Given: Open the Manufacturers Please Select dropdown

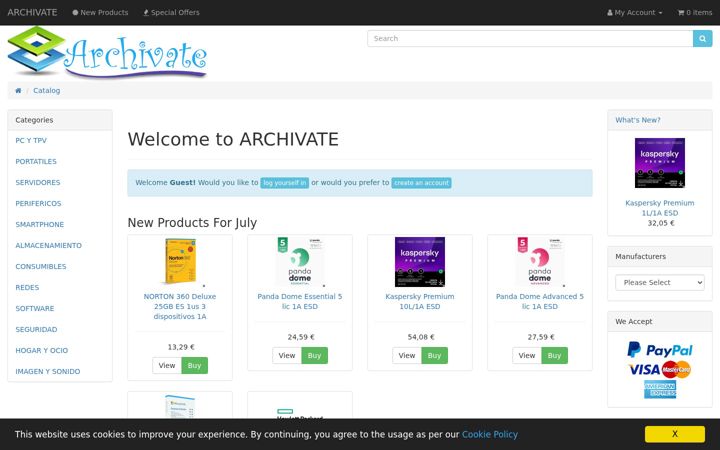Looking at the screenshot, I should pyautogui.click(x=660, y=282).
